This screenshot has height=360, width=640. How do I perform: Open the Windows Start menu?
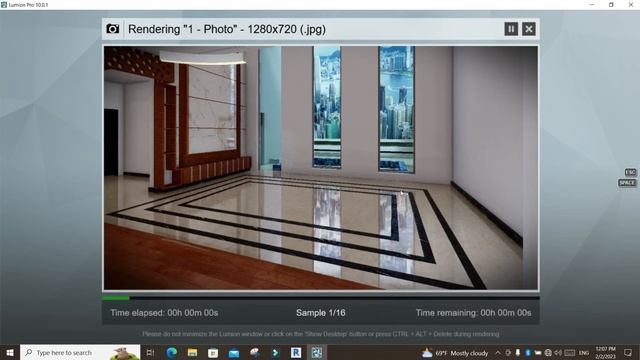(10, 352)
